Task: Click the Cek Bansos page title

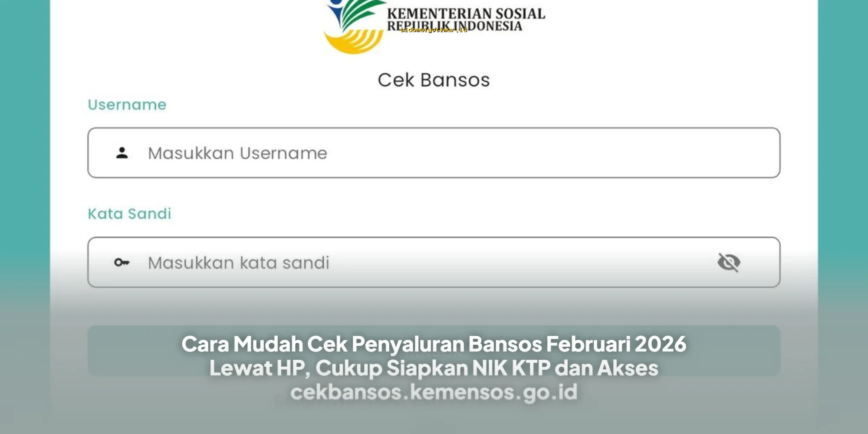Action: tap(434, 79)
